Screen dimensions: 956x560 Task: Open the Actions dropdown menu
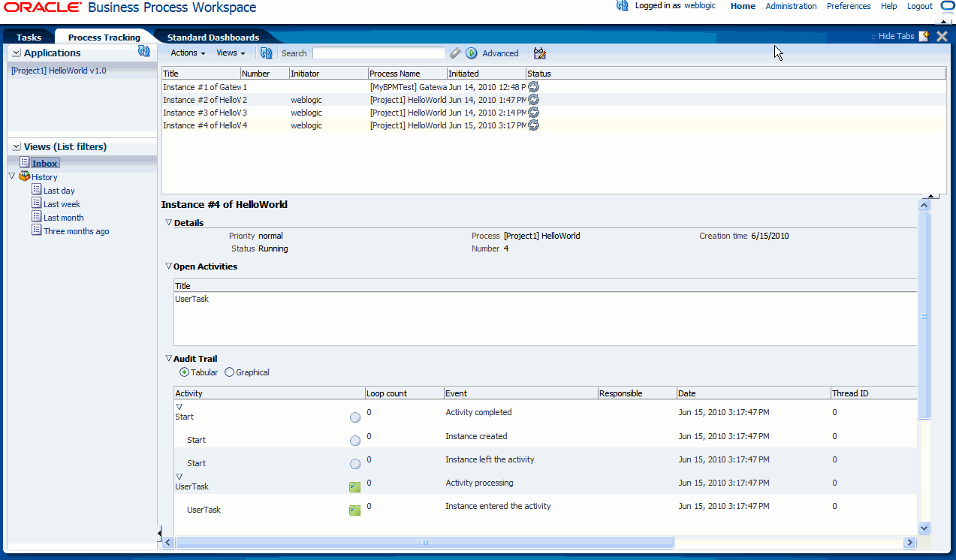tap(188, 53)
